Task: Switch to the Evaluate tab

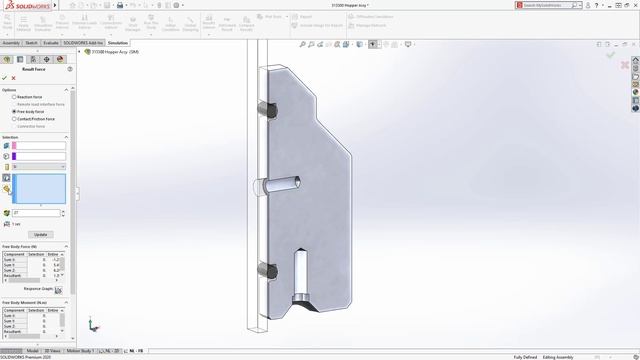Action: pyautogui.click(x=51, y=43)
